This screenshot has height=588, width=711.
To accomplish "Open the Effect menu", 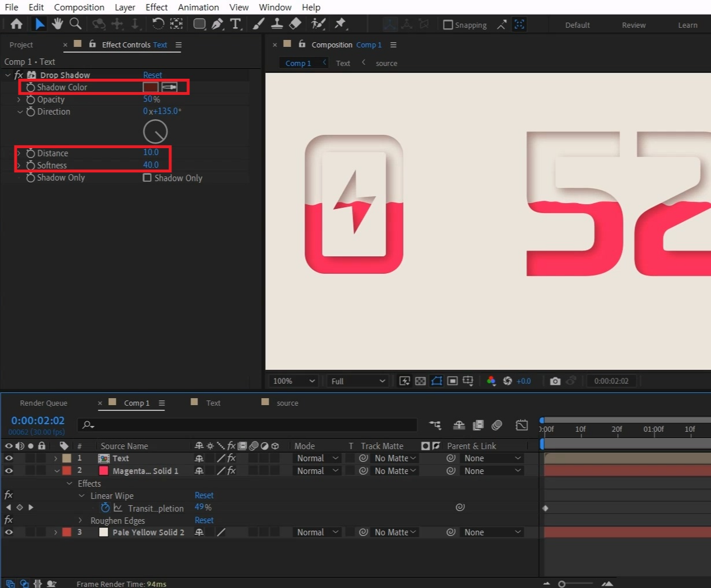I will pos(156,7).
